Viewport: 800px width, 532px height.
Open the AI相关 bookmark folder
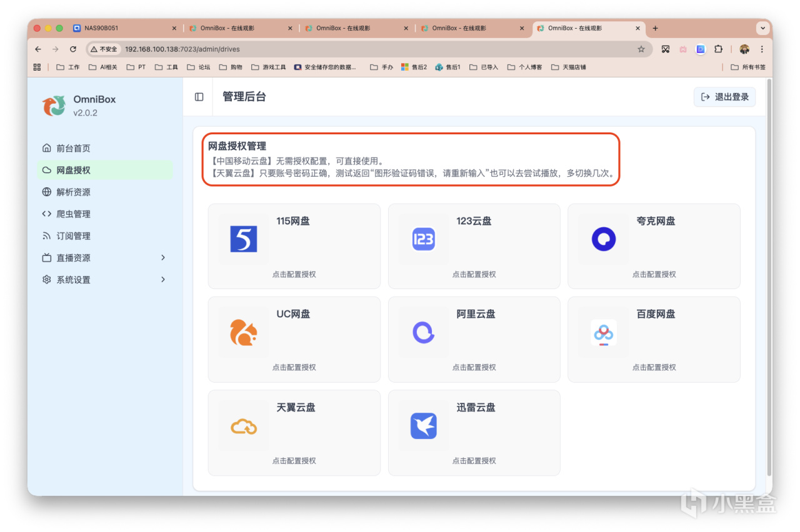pos(103,67)
